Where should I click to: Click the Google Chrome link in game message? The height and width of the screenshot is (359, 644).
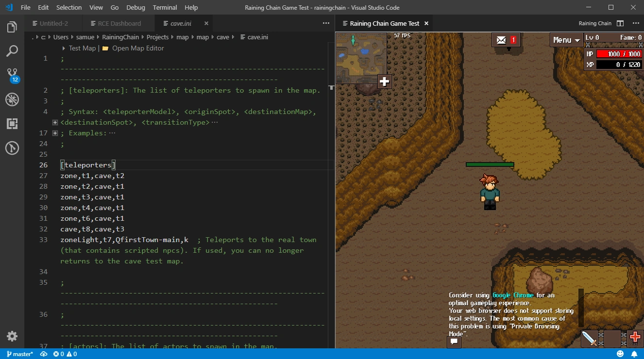513,295
